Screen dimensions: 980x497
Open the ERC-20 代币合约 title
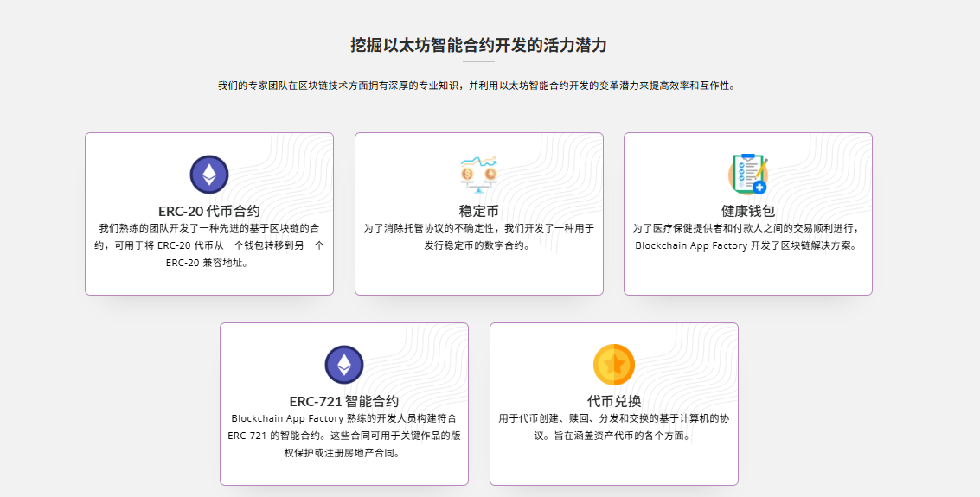(x=208, y=211)
